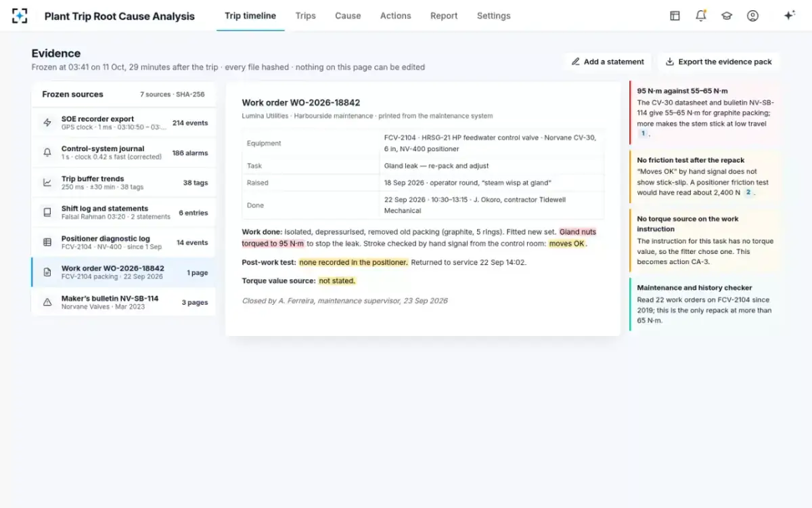Go to the Trips tab
Viewport: 812px width, 508px height.
point(306,16)
